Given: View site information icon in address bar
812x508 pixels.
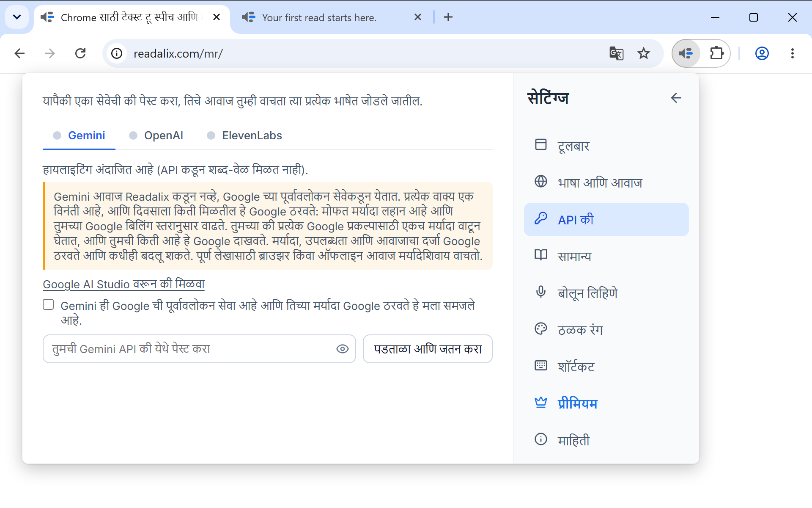Looking at the screenshot, I should click(x=117, y=53).
